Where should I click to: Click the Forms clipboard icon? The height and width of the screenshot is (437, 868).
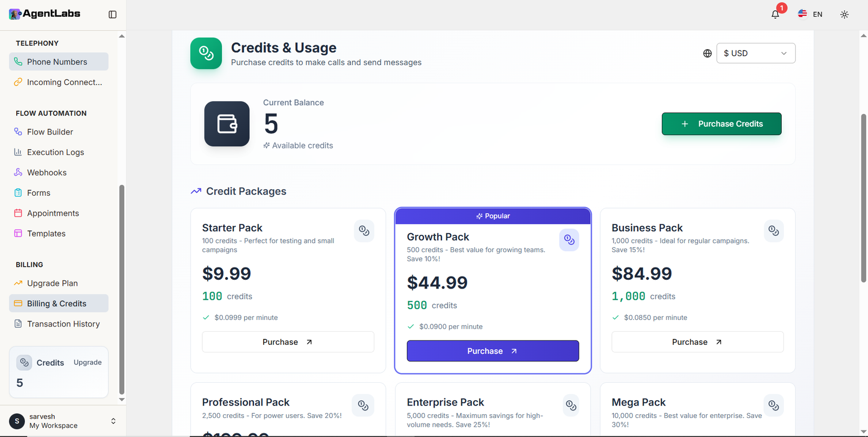[18, 193]
